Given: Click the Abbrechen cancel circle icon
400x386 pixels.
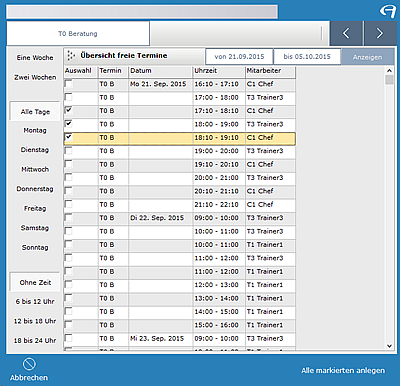Looking at the screenshot, I should (x=29, y=364).
